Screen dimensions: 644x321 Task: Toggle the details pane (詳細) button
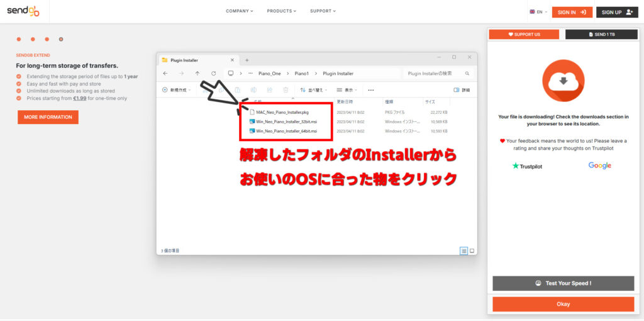coord(462,90)
